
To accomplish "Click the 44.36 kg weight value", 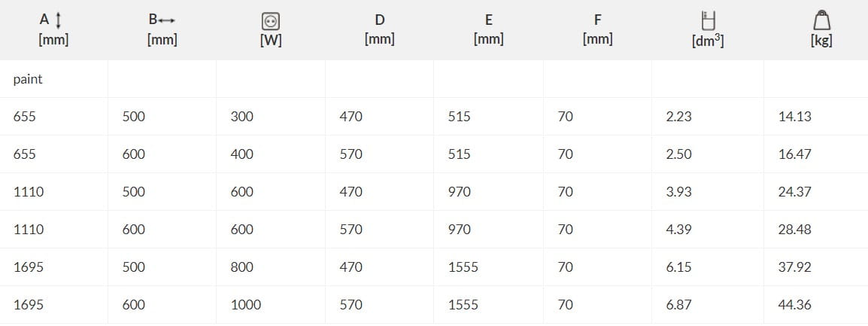I will click(x=794, y=305).
